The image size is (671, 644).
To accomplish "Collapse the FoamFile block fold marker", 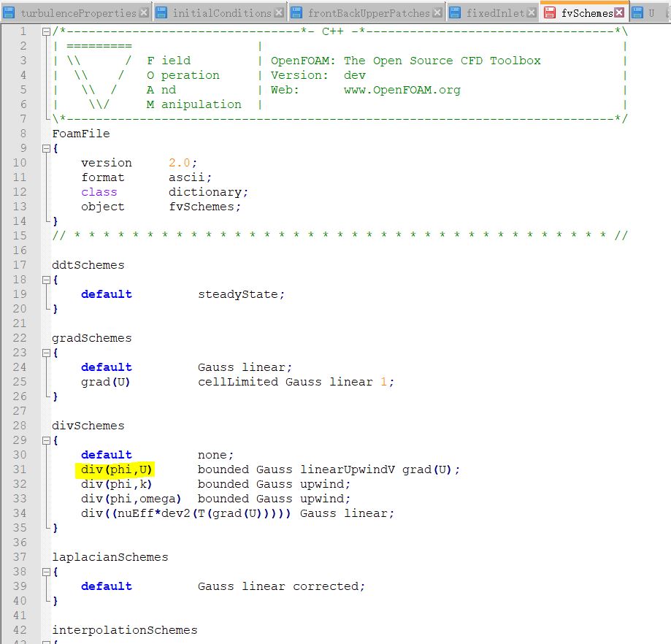I will tap(46, 148).
